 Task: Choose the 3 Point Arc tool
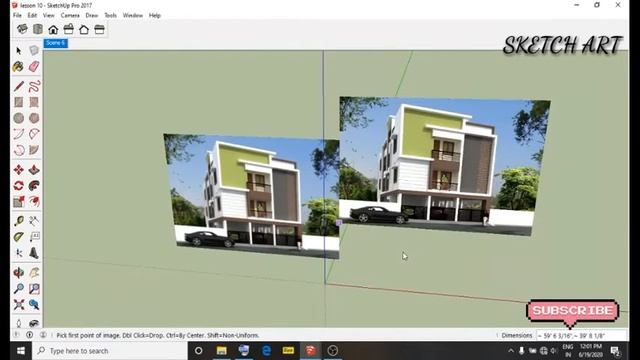[18, 150]
